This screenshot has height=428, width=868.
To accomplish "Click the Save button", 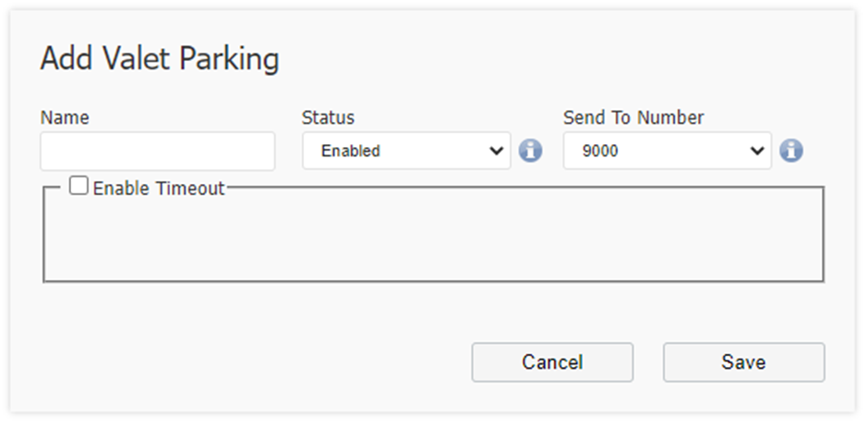I will [744, 362].
